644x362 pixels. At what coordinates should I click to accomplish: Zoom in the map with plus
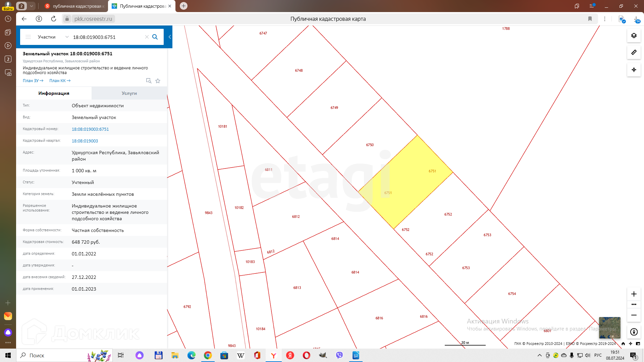[634, 294]
